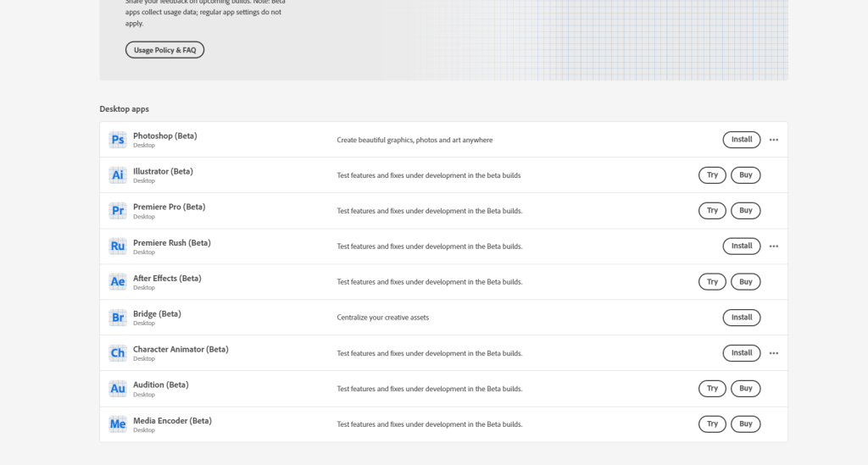Click the Media Encoder (Beta) Me icon

point(118,424)
